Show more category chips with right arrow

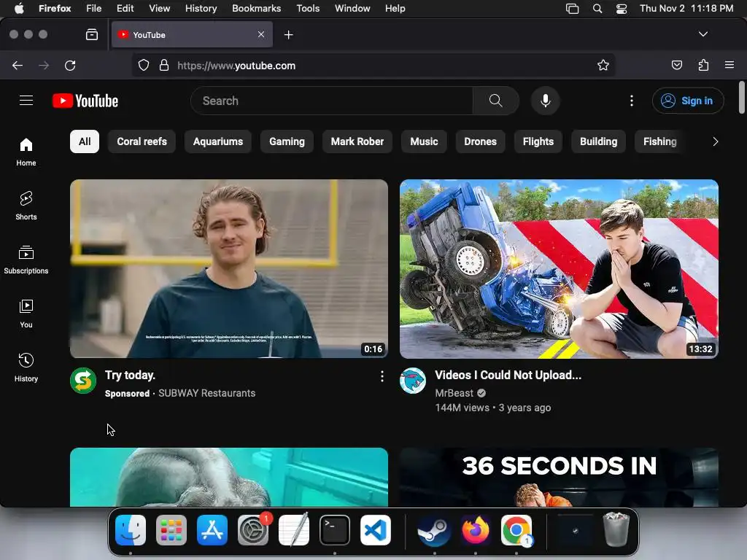click(x=715, y=141)
